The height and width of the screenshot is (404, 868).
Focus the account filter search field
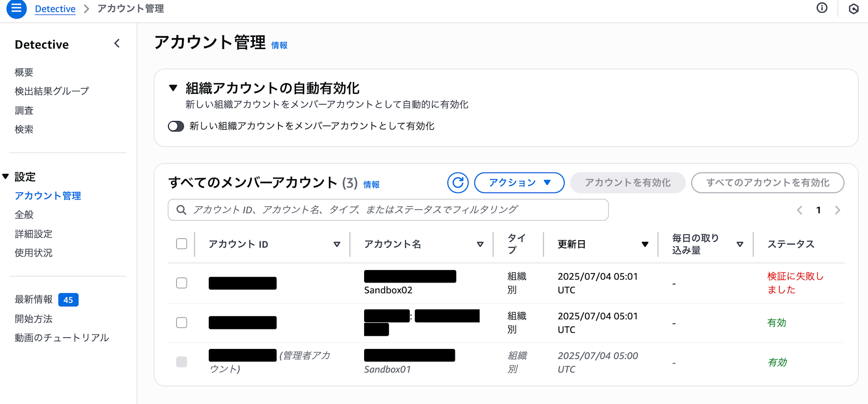(388, 210)
